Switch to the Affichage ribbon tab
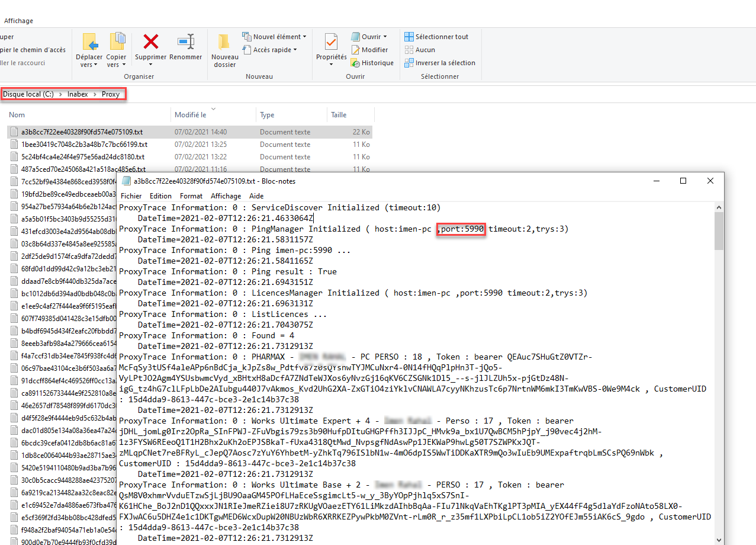Screen dimensions: 756x545 coord(18,20)
